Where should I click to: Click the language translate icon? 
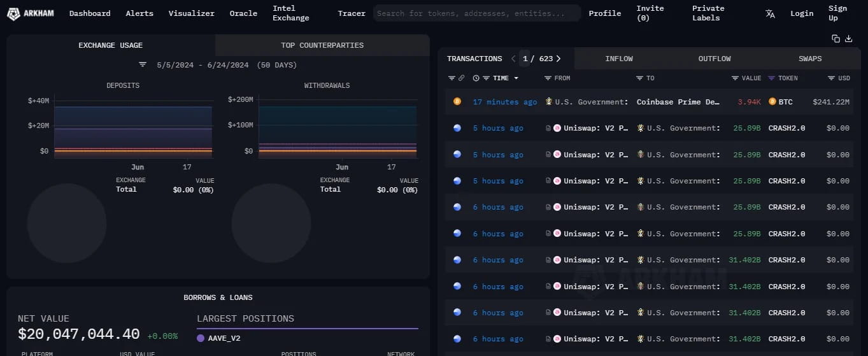pyautogui.click(x=770, y=13)
